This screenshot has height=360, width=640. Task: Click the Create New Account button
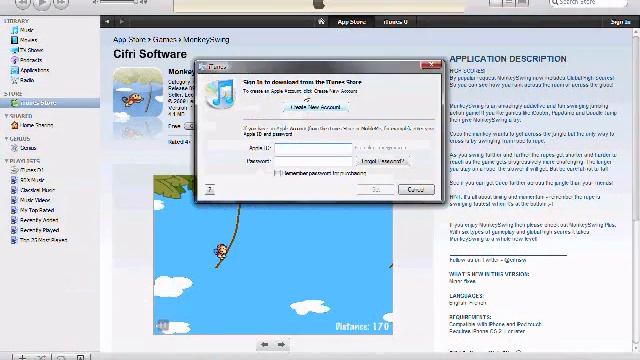tap(315, 107)
